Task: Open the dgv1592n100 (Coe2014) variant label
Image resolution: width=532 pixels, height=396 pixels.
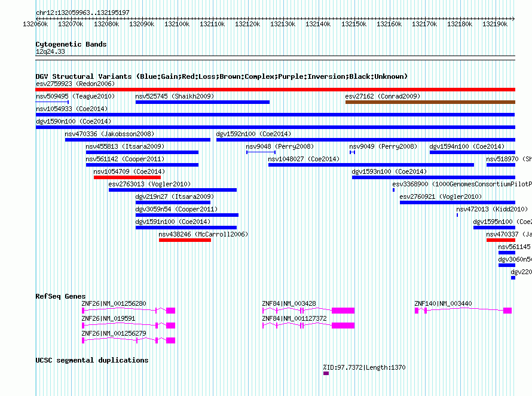Action: tap(253, 134)
